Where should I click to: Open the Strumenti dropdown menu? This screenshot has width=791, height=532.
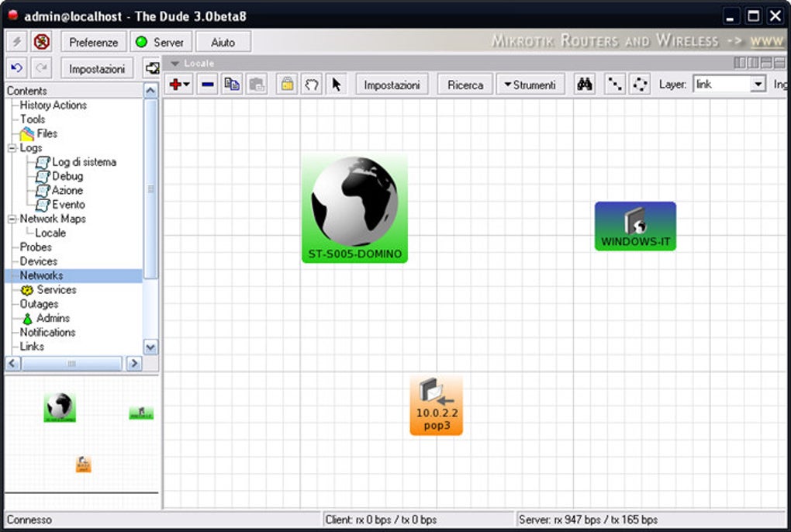tap(530, 85)
